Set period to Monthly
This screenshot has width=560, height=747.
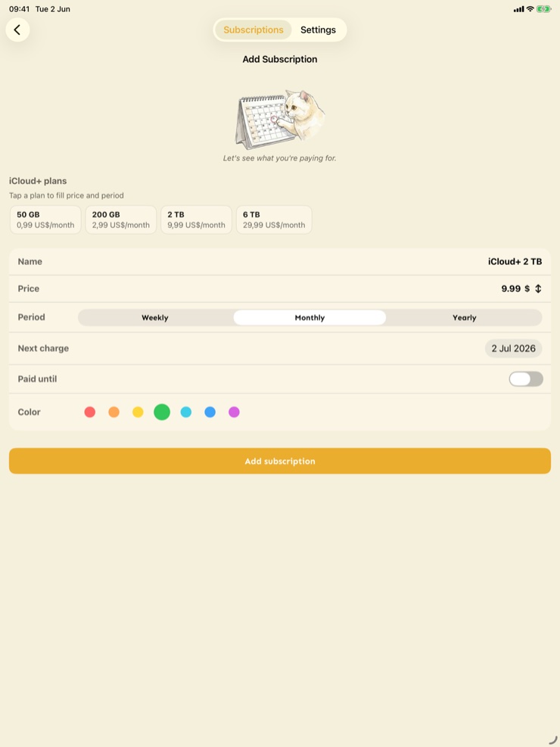pyautogui.click(x=310, y=318)
